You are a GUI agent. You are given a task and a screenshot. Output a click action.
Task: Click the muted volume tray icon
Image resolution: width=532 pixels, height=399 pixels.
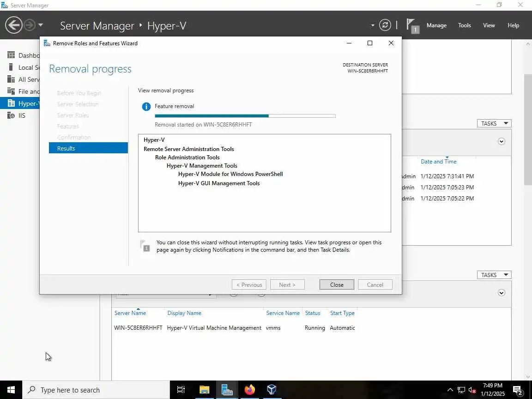(x=472, y=390)
